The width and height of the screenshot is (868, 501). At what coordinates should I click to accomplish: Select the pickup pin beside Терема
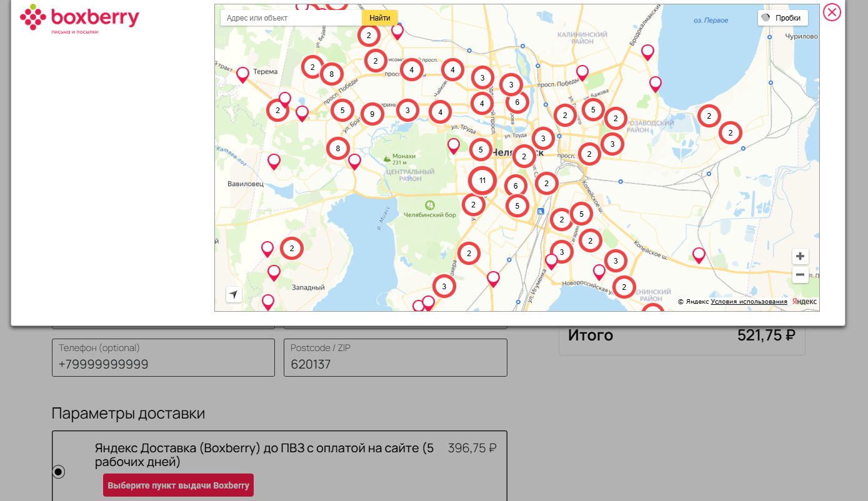point(242,75)
